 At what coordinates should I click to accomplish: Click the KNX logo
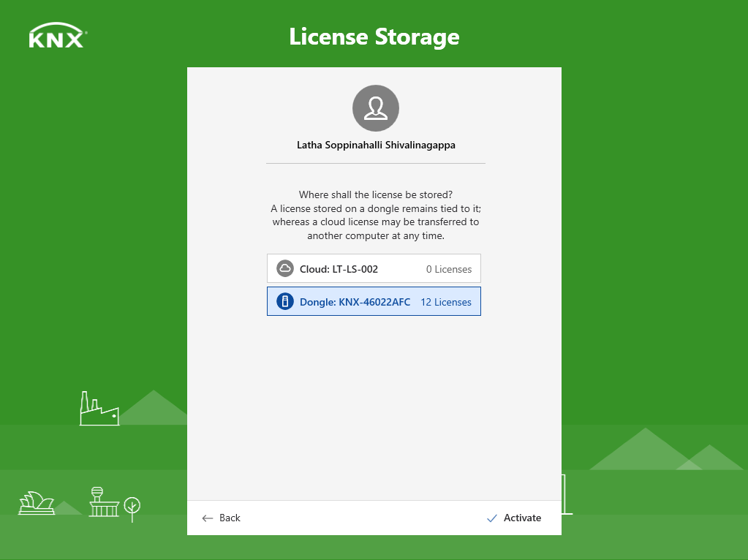58,35
